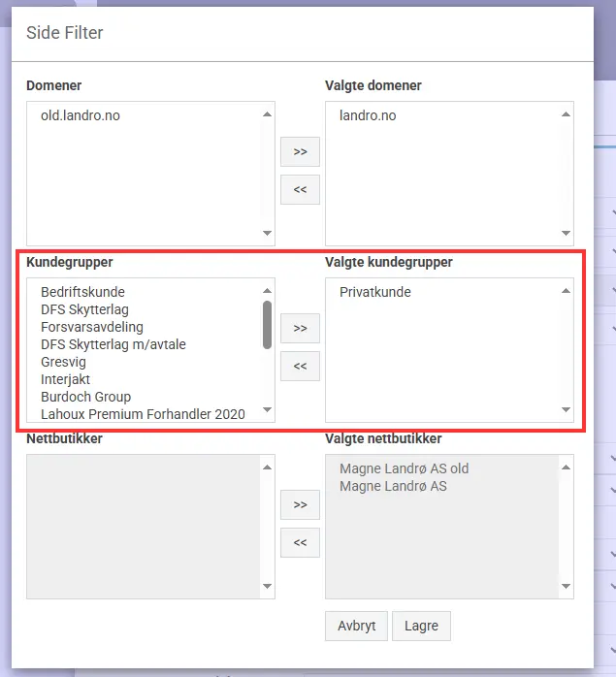Click the >> button between the domain lists
616x677 pixels.
[x=300, y=151]
